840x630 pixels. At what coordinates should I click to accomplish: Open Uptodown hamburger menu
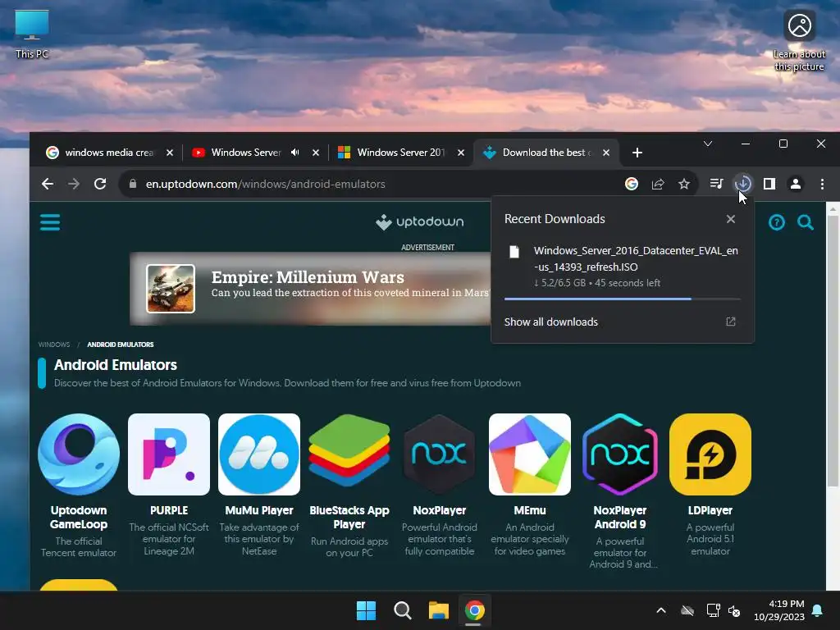[x=50, y=221]
